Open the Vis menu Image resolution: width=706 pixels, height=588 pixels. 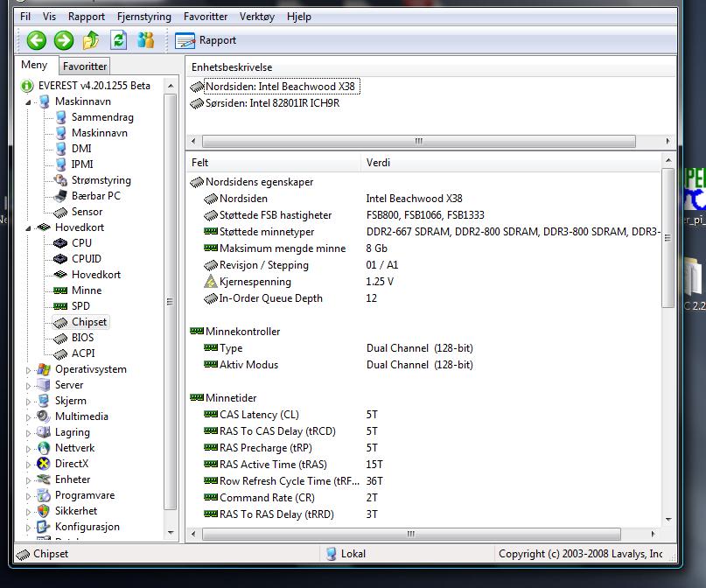(x=49, y=17)
